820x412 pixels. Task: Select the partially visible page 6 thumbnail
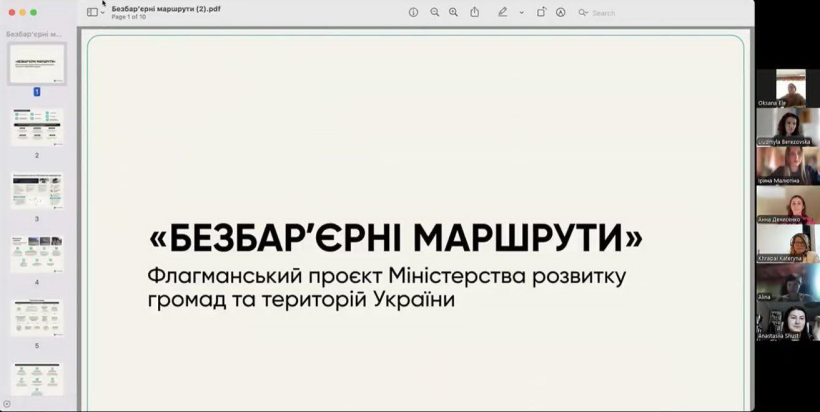coord(37,380)
